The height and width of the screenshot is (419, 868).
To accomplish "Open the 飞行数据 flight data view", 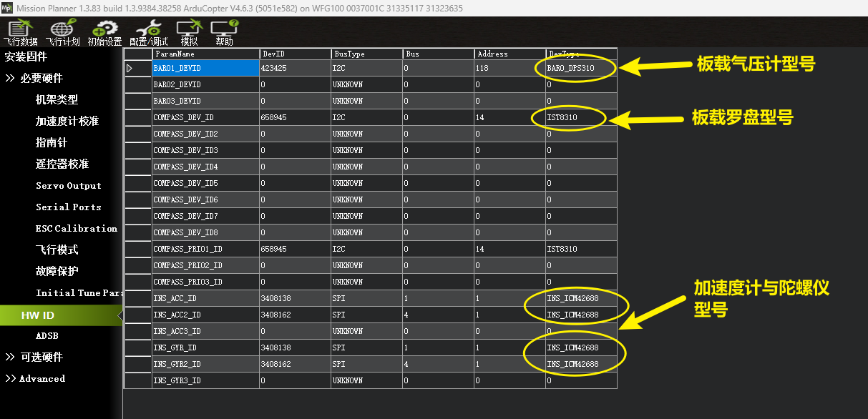I will 20,33.
